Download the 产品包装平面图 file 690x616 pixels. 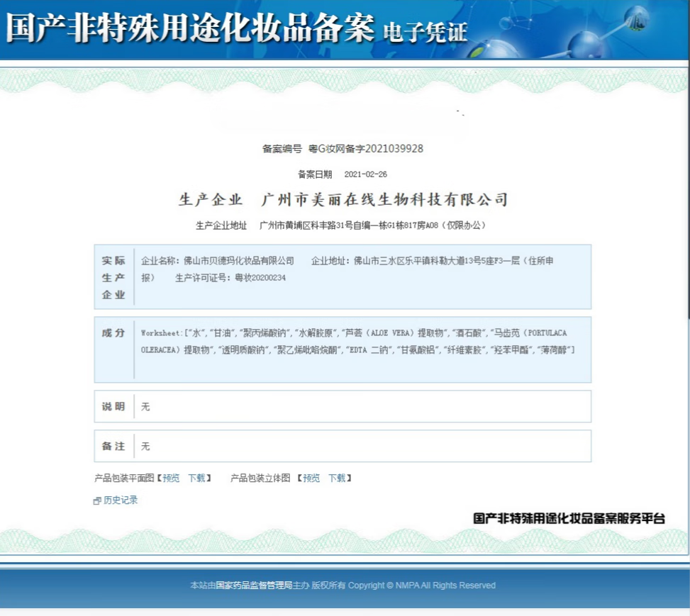click(196, 478)
